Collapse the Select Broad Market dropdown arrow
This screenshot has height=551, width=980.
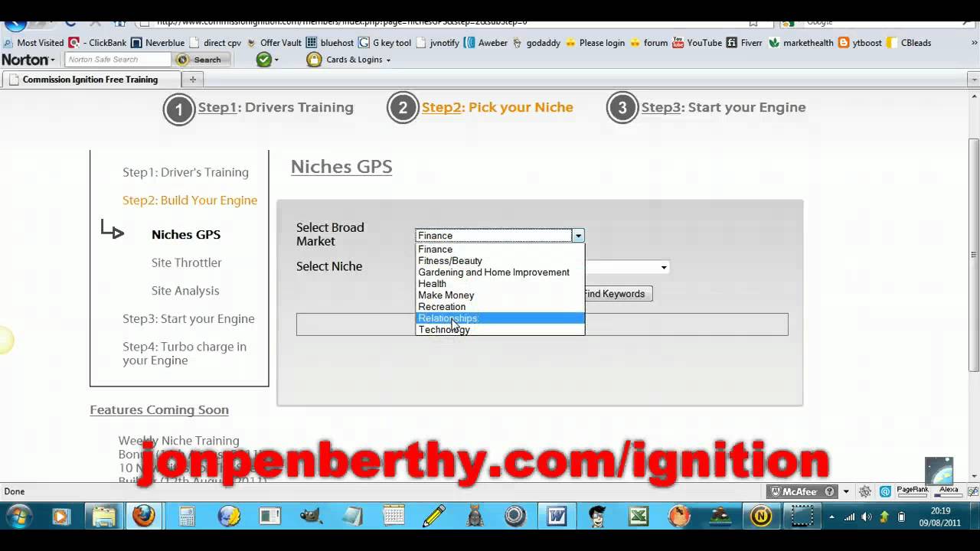coord(578,236)
